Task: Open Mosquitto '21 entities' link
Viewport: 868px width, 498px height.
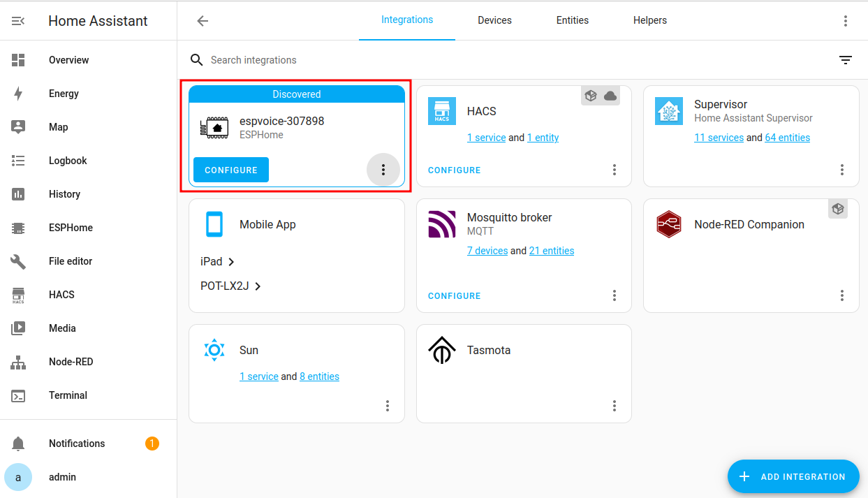Action: (x=552, y=251)
